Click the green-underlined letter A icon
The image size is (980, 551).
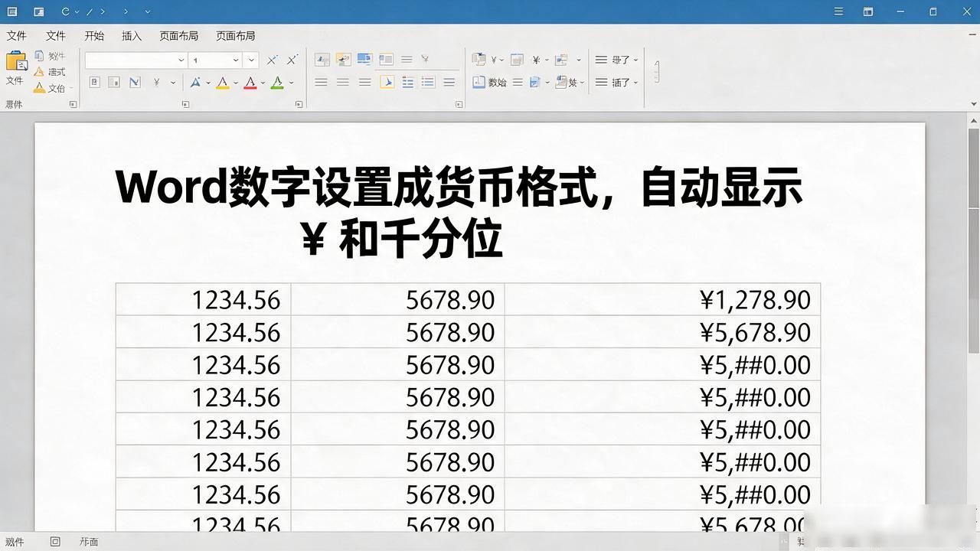pyautogui.click(x=277, y=83)
